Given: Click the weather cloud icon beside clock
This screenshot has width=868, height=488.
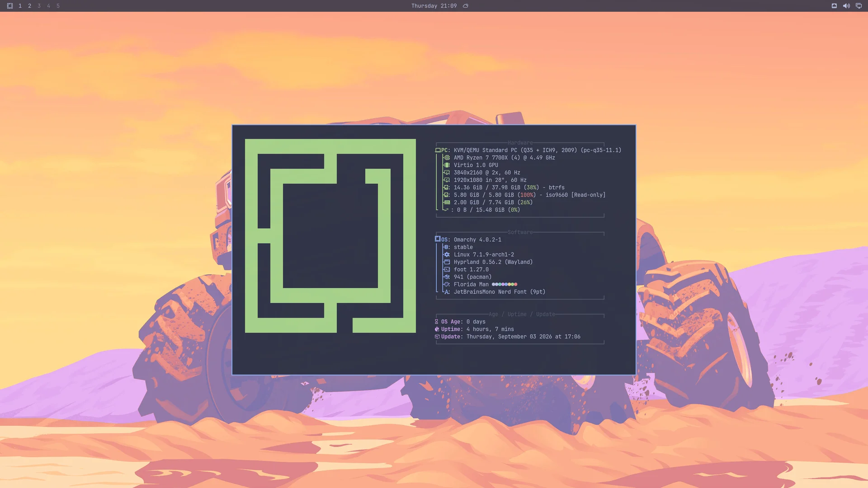Looking at the screenshot, I should [466, 6].
